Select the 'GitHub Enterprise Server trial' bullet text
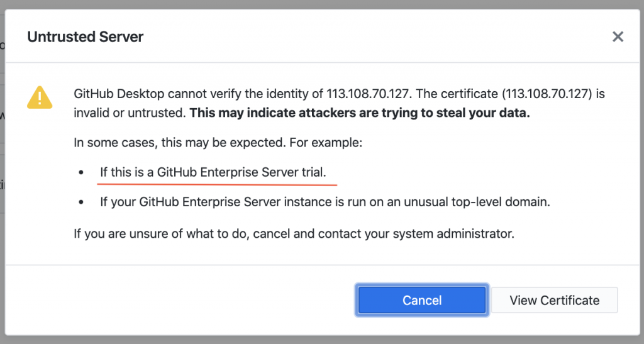Screen dimensions: 644x344 213,172
